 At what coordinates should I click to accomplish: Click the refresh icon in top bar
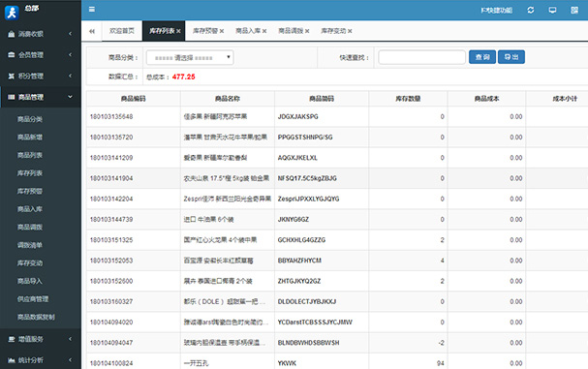coord(530,10)
